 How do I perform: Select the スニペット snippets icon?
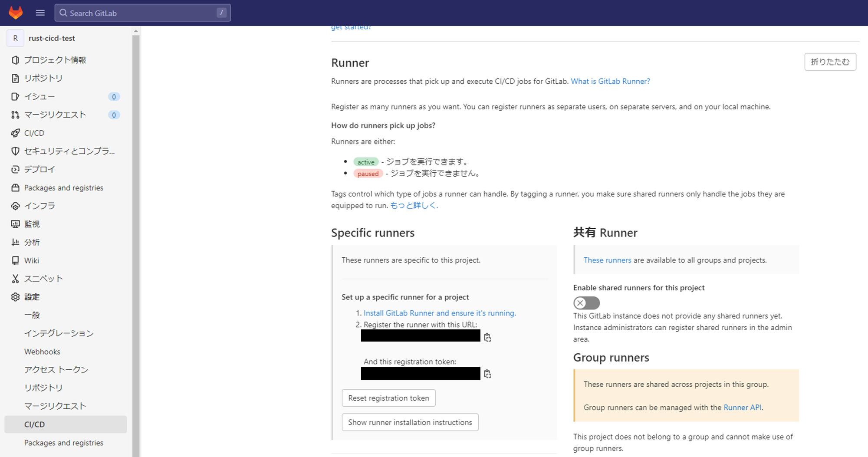click(x=16, y=278)
